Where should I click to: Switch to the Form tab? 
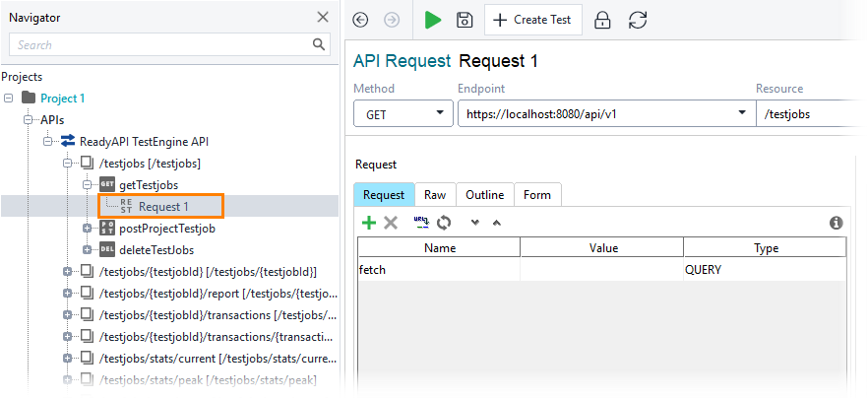click(537, 194)
